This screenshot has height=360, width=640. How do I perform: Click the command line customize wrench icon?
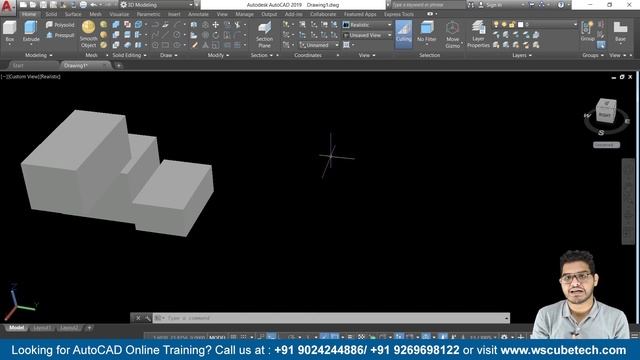(x=147, y=318)
